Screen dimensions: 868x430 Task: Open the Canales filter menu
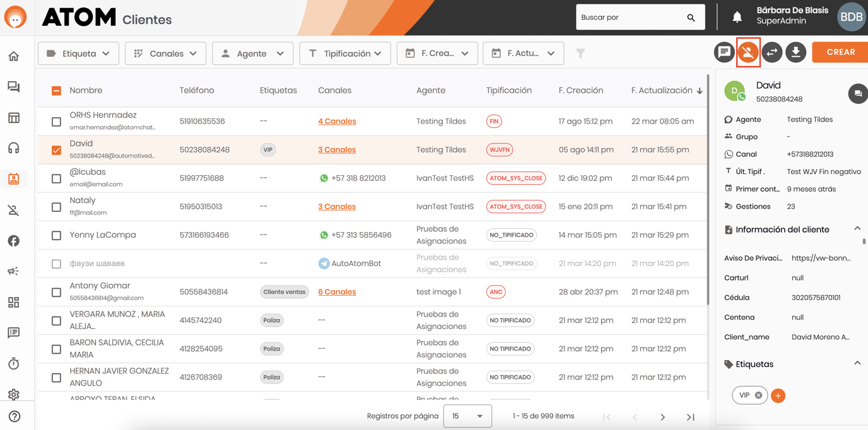[x=165, y=53]
